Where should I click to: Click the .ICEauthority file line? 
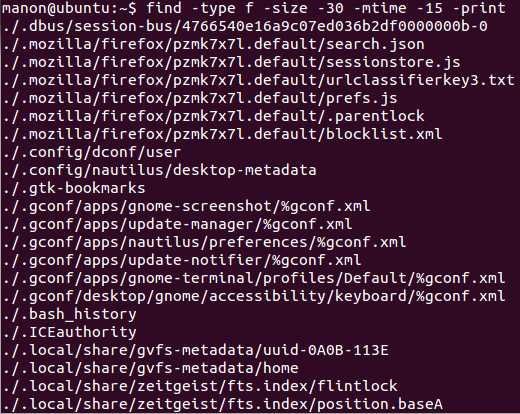70,332
